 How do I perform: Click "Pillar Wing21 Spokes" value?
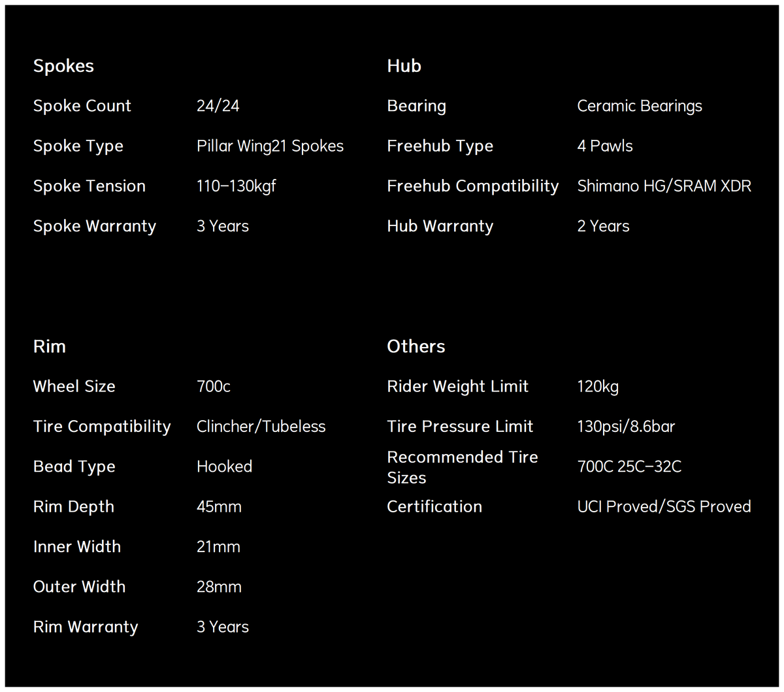tap(270, 146)
